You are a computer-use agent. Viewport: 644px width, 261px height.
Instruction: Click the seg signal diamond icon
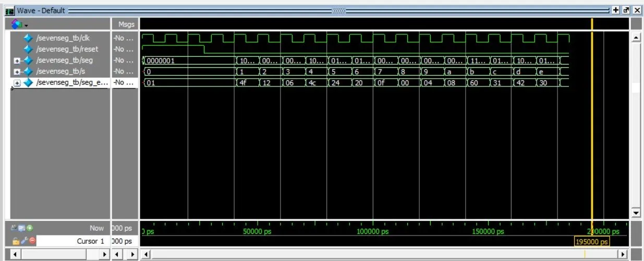[x=29, y=60]
